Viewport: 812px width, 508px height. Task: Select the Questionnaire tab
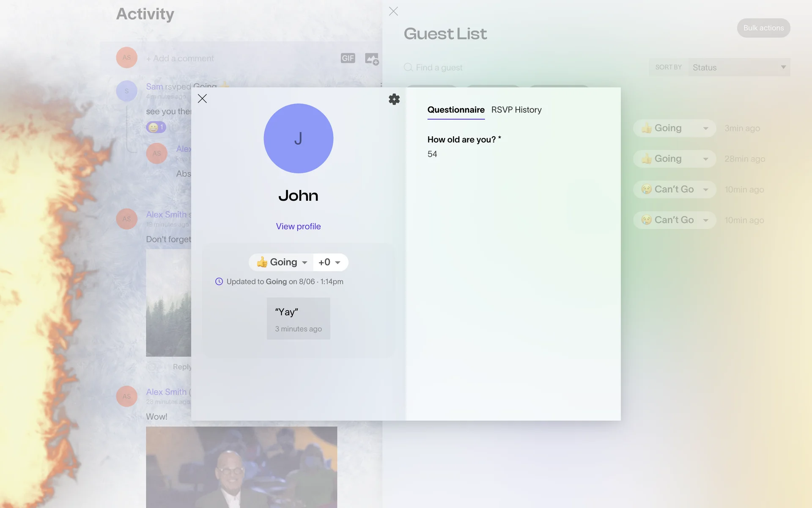[x=455, y=110]
